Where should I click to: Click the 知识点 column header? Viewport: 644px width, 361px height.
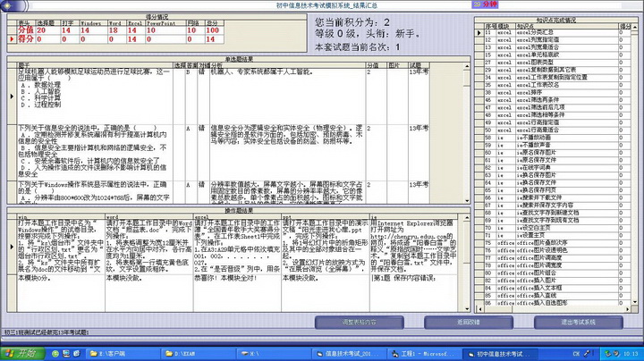[x=567, y=26]
